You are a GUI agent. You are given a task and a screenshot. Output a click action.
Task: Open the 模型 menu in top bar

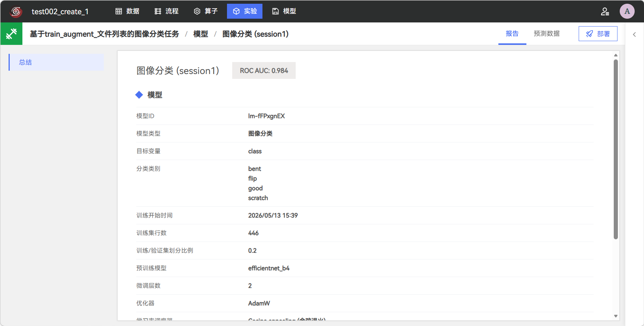(x=284, y=11)
